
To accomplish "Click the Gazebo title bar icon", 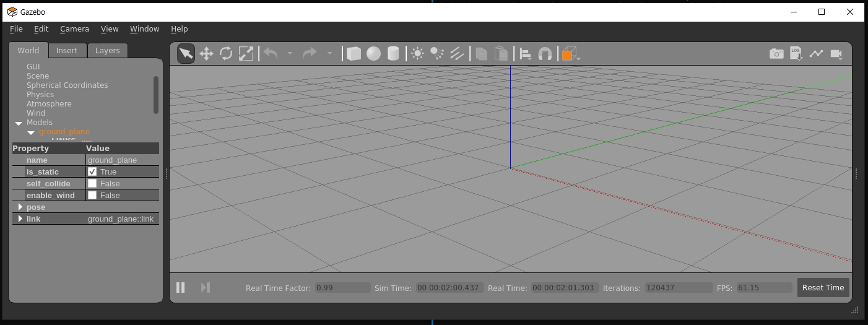I will 12,12.
